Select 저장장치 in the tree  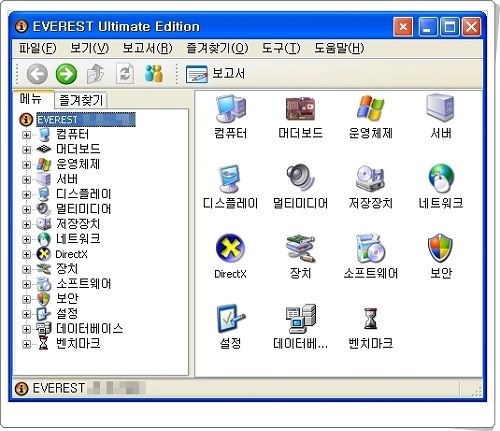[78, 224]
